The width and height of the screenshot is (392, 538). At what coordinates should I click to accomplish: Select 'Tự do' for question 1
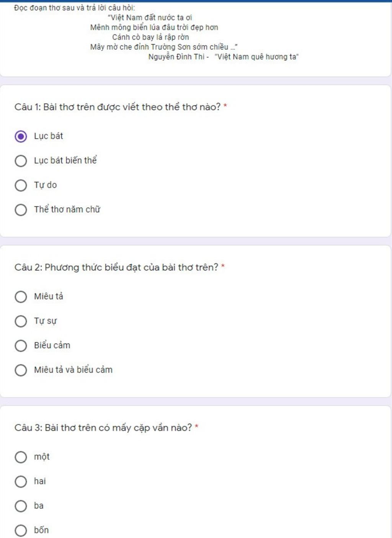21,185
